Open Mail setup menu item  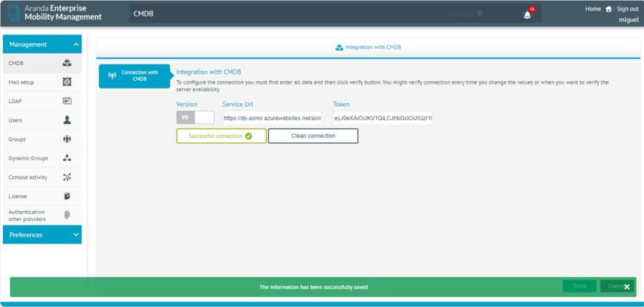coord(42,82)
